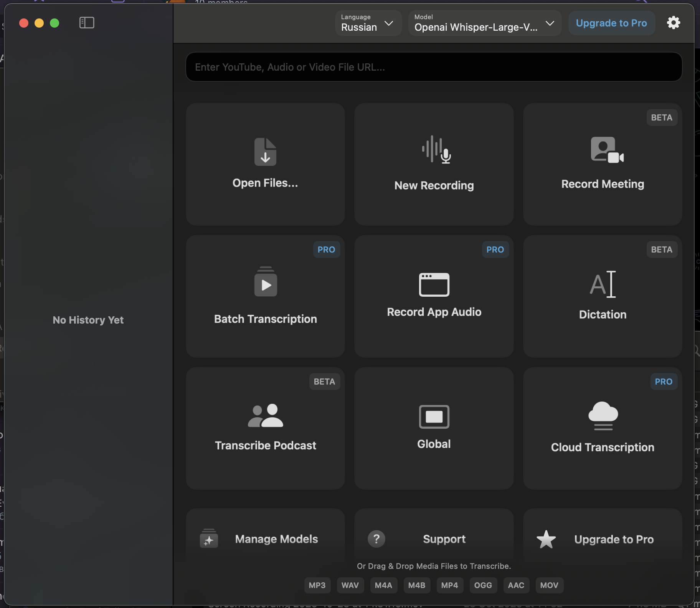The height and width of the screenshot is (608, 700).
Task: Click the Dictation text cursor icon
Action: tap(603, 284)
